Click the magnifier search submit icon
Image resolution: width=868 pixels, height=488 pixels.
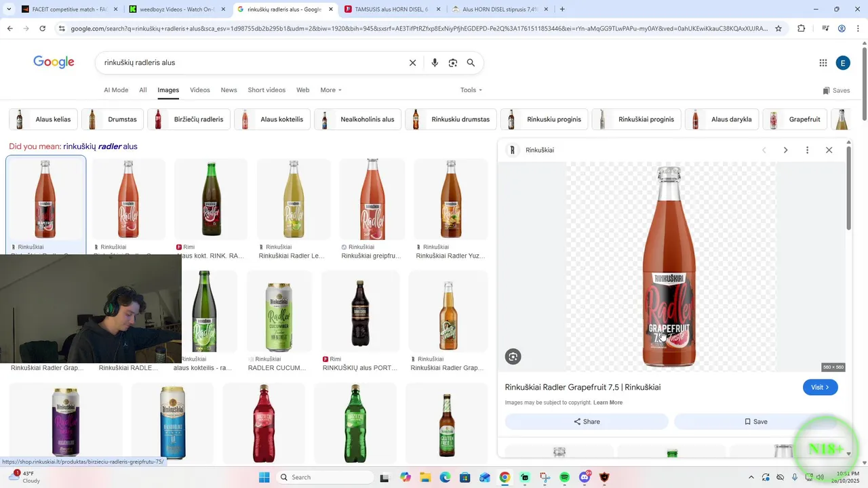pyautogui.click(x=471, y=62)
